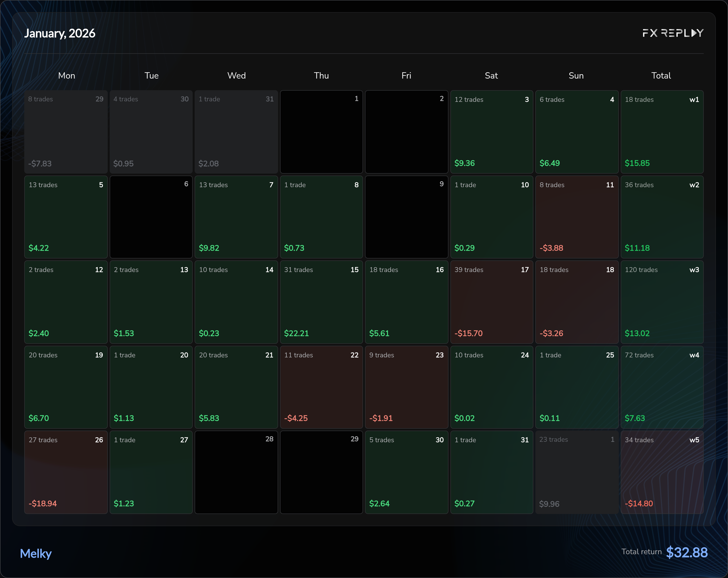Click the January, 2026 title
Image resolution: width=728 pixels, height=578 pixels.
pos(60,33)
